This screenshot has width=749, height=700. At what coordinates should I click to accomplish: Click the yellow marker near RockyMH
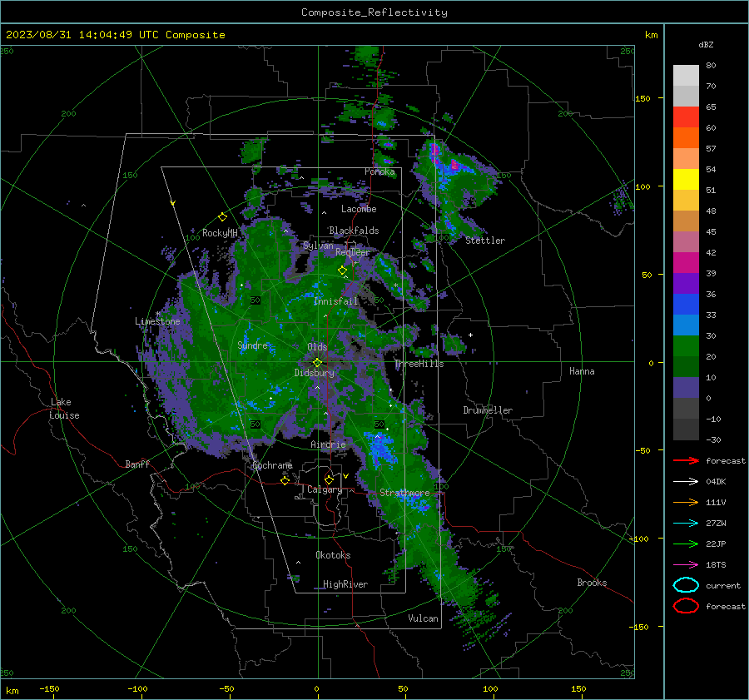click(x=222, y=217)
